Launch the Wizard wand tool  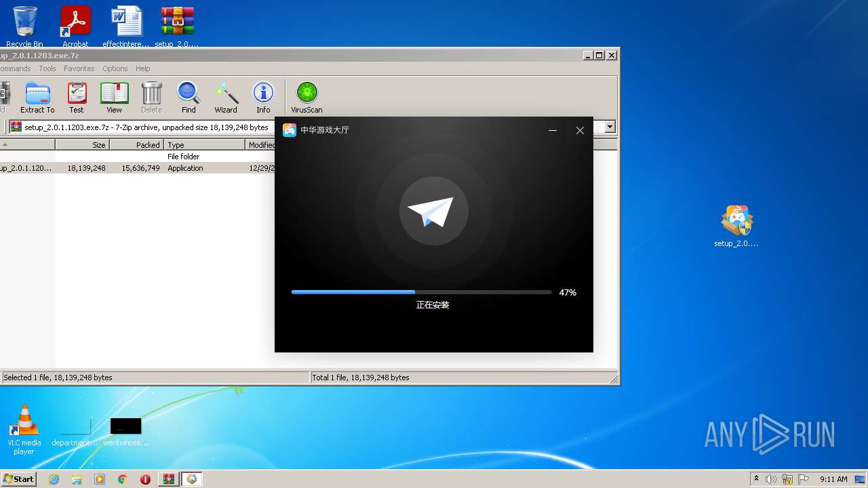pos(226,98)
